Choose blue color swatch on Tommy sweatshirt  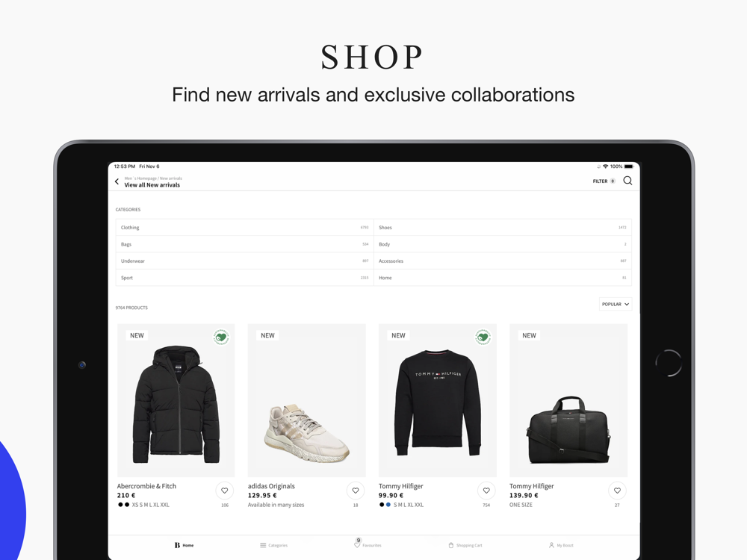pos(388,505)
